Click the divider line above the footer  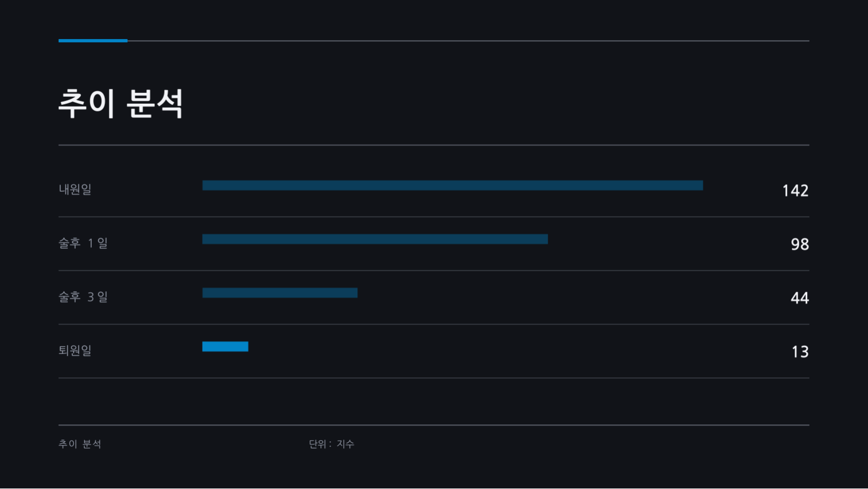click(x=434, y=425)
